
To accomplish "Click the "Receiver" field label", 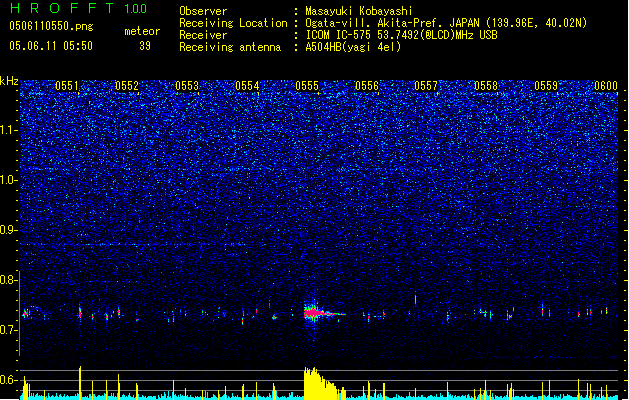I will click(x=203, y=35).
